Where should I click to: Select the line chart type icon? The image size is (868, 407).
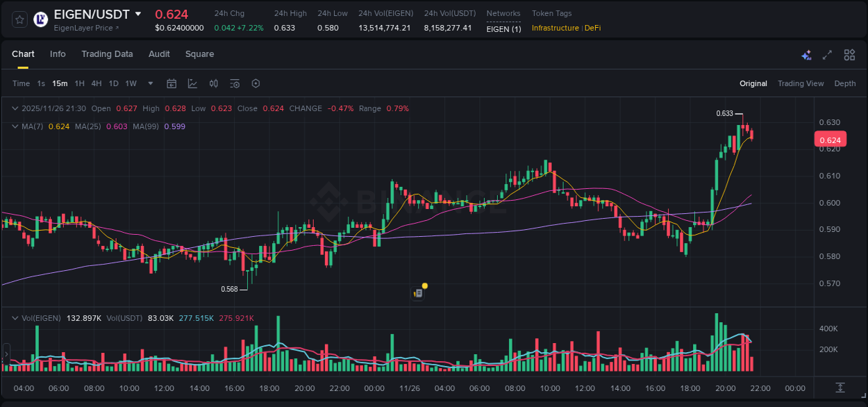pyautogui.click(x=192, y=83)
